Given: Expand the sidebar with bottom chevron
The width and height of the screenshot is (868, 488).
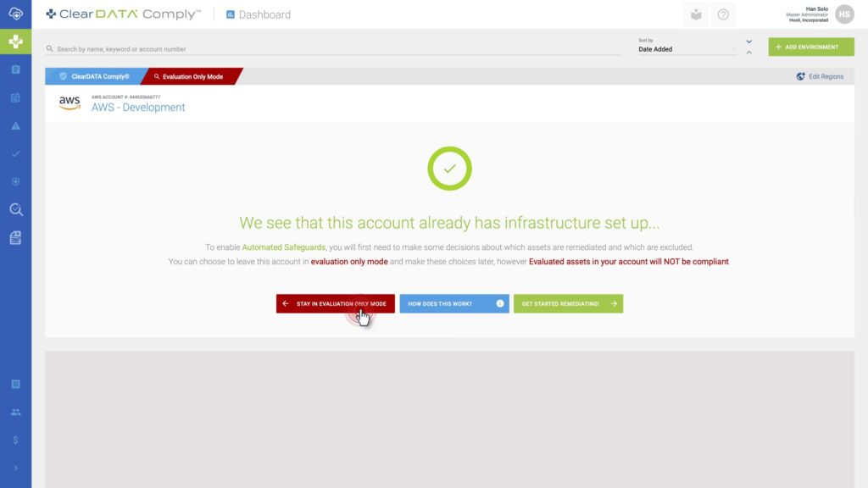Looking at the screenshot, I should (15, 468).
